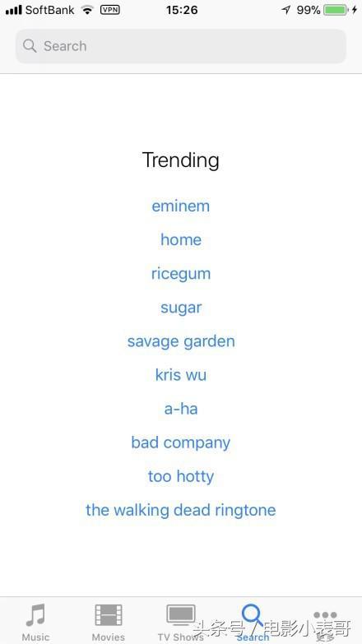
Task: Select trending term home
Action: (181, 239)
